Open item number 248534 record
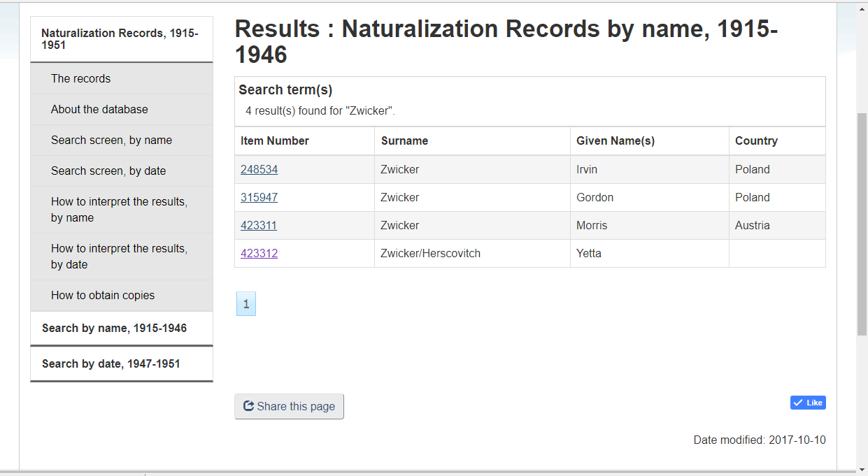 (x=259, y=169)
